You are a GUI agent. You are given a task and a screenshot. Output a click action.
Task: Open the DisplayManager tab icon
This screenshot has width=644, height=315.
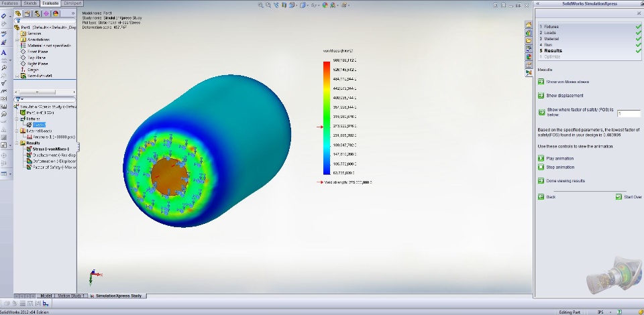click(x=56, y=13)
